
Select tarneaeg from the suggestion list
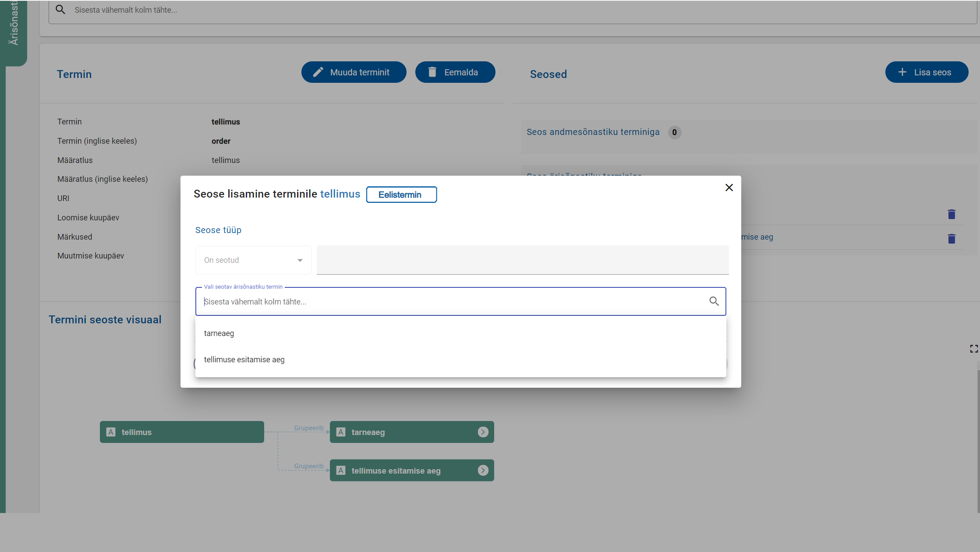219,333
